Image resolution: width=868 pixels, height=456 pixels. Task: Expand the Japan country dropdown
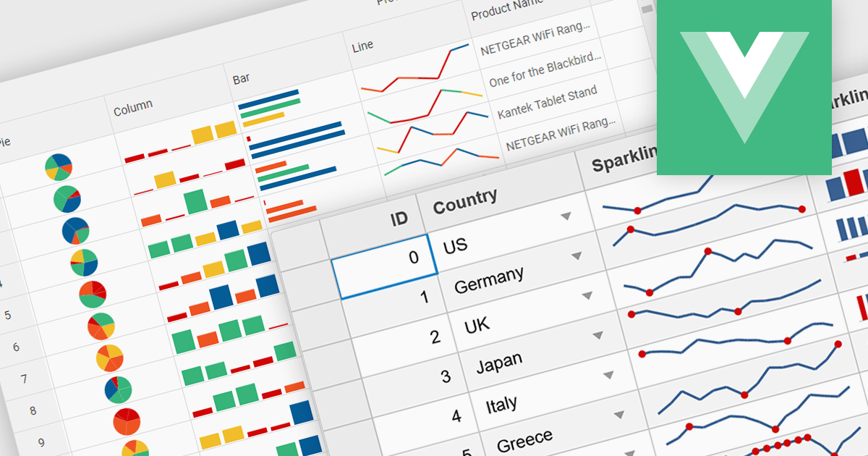597,335
